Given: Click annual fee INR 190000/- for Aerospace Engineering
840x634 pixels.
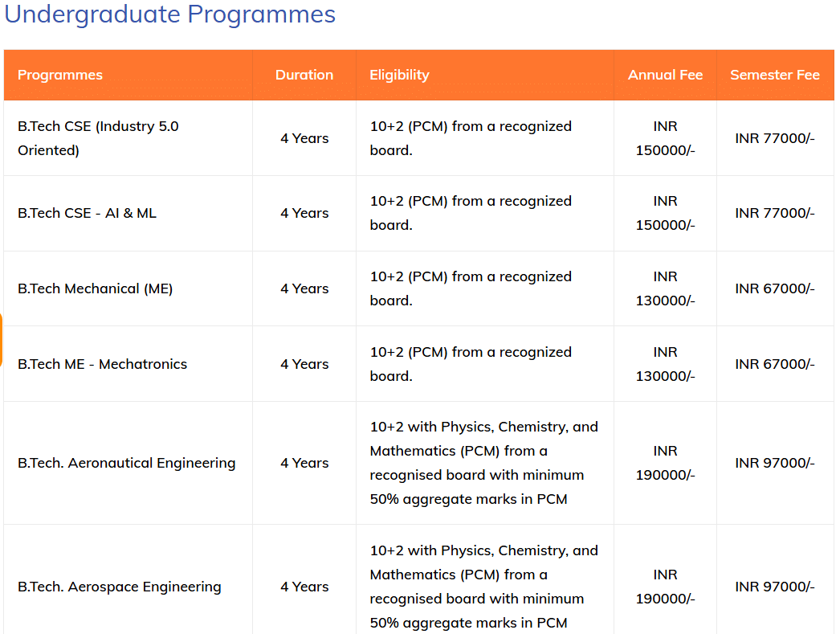Looking at the screenshot, I should tap(666, 587).
